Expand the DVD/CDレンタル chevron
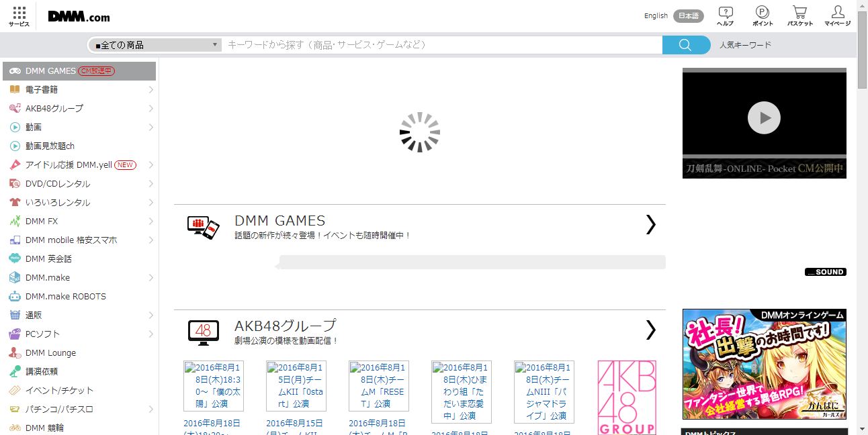The width and height of the screenshot is (868, 435). (x=150, y=183)
